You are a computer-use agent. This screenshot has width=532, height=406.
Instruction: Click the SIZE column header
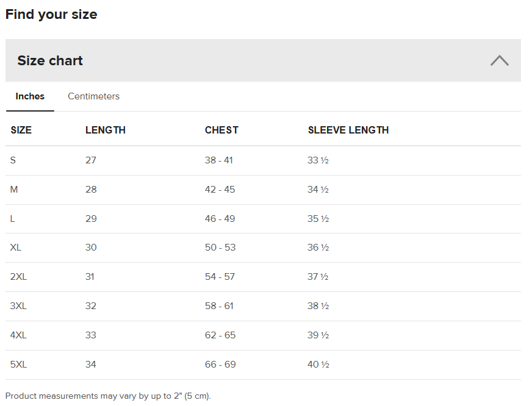click(x=21, y=130)
